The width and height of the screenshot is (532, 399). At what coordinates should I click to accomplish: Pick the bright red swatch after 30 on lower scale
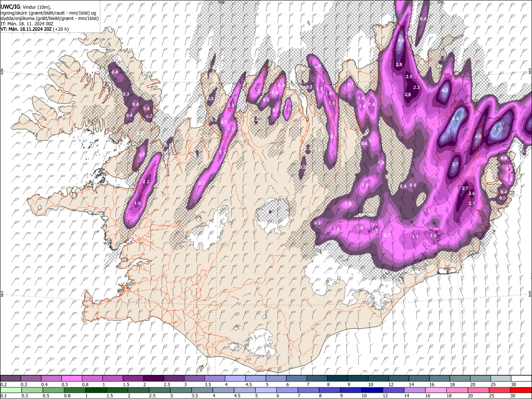pyautogui.click(x=521, y=390)
